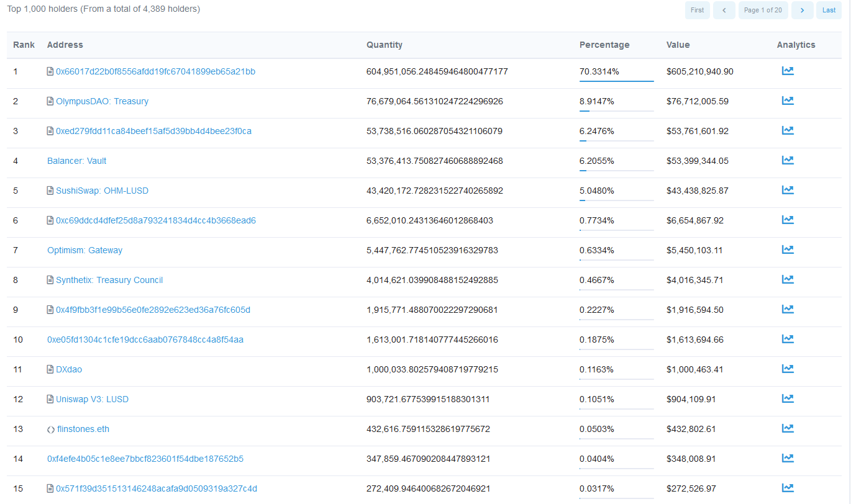
Task: View analytics icon for SushiSwap: OHM-LUSD
Action: (788, 190)
